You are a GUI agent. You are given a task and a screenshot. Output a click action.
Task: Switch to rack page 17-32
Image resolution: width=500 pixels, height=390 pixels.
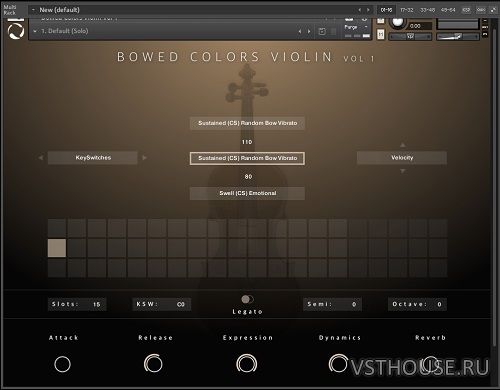point(407,10)
